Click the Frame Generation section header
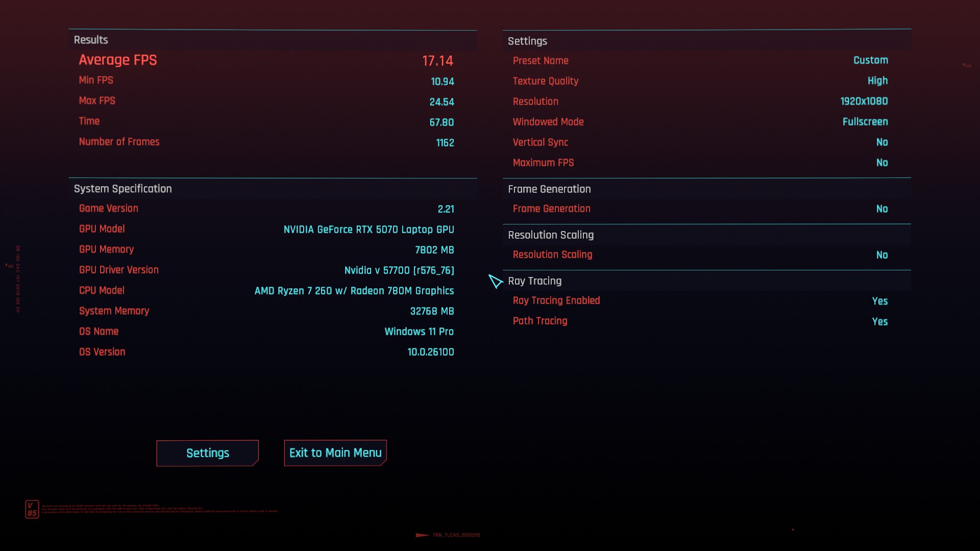This screenshot has height=551, width=980. click(x=549, y=189)
